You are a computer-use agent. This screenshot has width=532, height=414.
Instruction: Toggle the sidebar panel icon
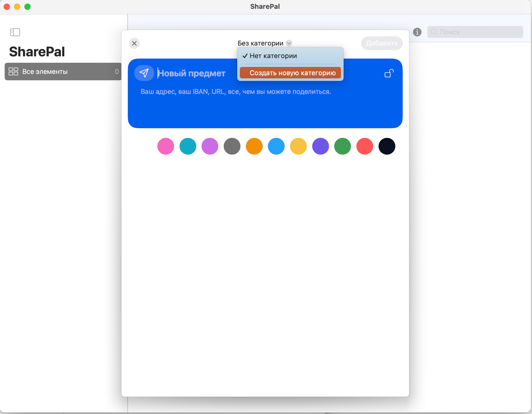[x=15, y=32]
